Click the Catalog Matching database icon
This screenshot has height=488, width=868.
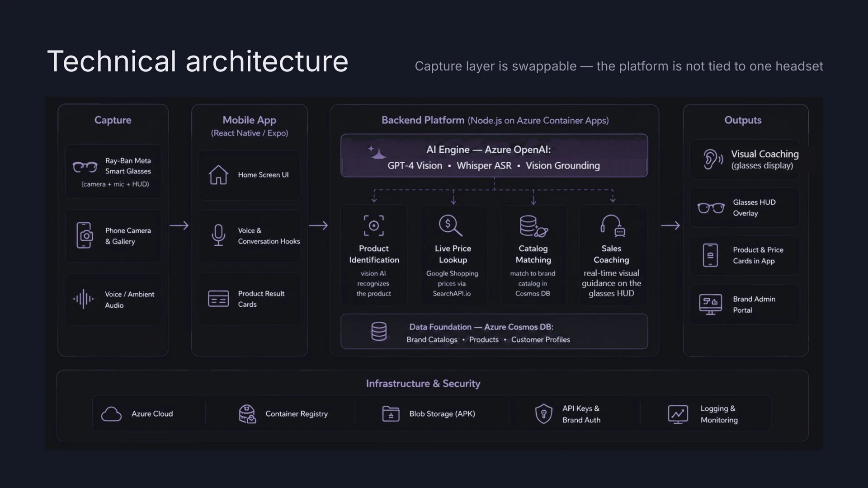(x=533, y=226)
